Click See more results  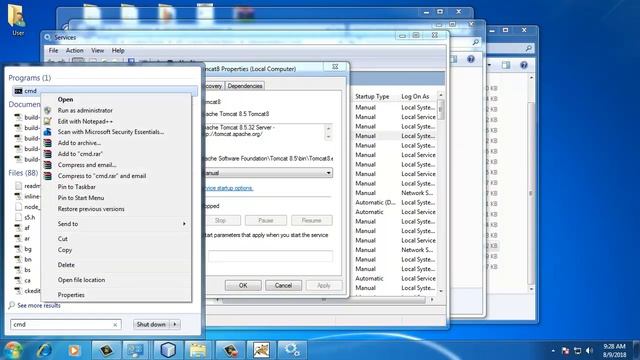click(x=39, y=305)
